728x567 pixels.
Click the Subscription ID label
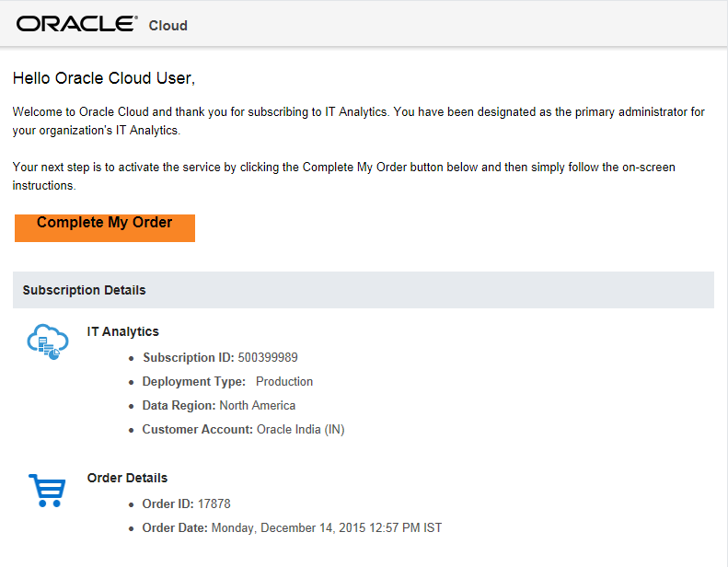(x=188, y=357)
